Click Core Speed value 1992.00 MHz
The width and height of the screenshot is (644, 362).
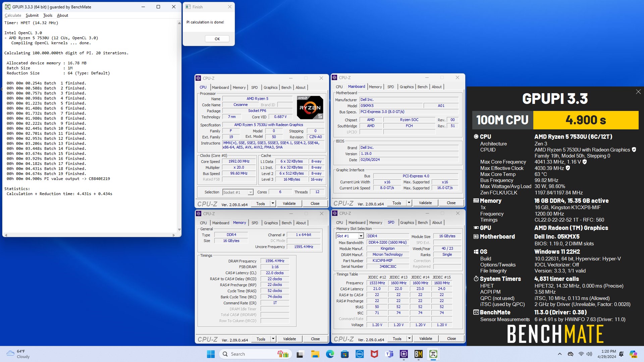tap(239, 162)
